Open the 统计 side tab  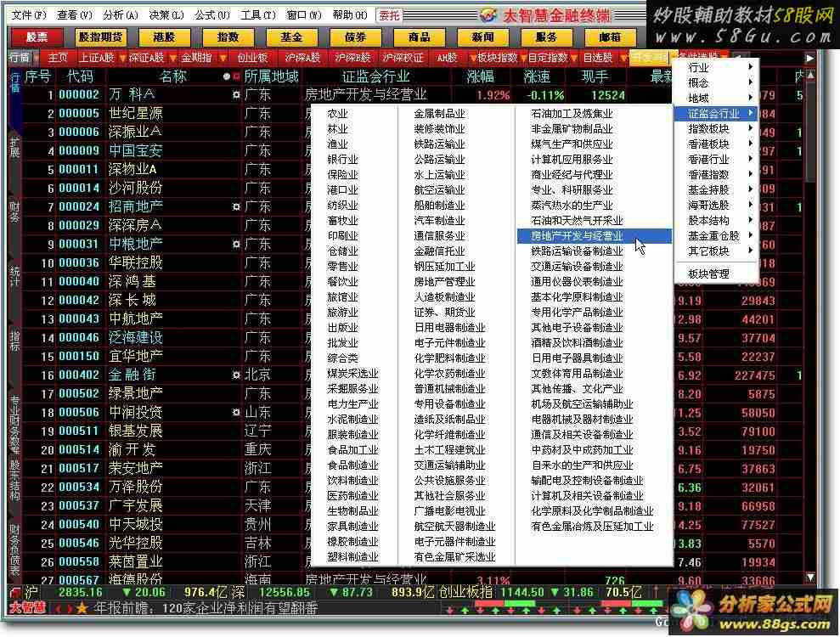(x=15, y=275)
